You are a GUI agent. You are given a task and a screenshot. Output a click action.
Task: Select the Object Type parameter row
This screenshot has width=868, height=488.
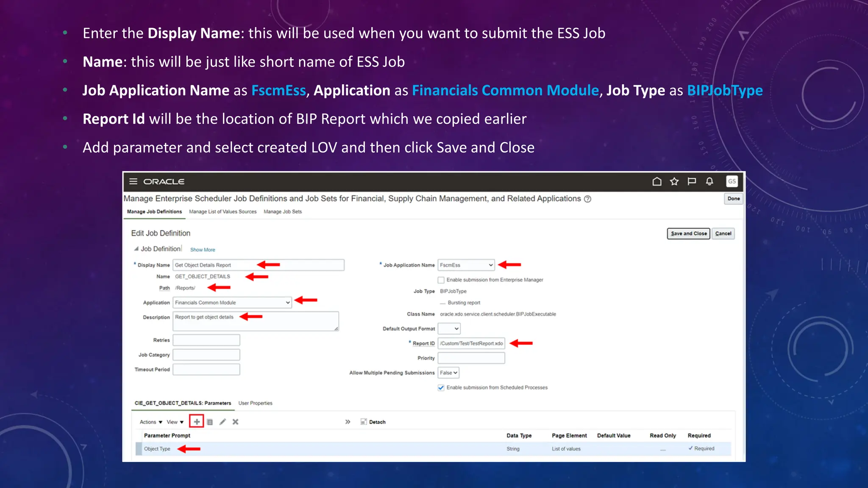click(x=433, y=449)
